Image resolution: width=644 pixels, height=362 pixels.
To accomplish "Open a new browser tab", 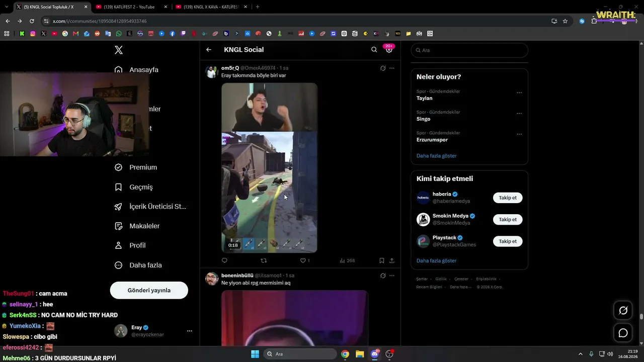I will (x=258, y=7).
